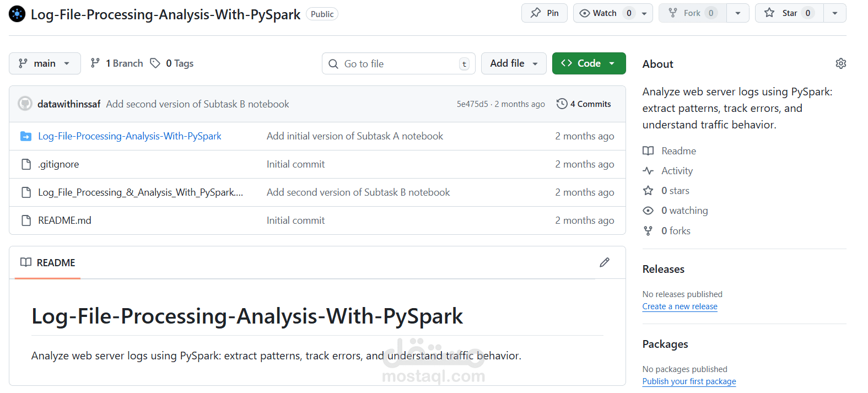Click the Star count badge 0

tap(807, 13)
